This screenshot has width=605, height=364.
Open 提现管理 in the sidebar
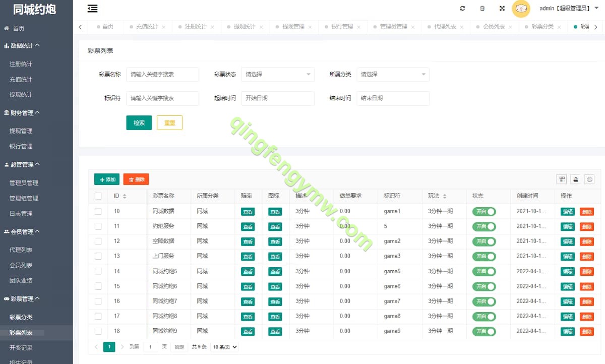pyautogui.click(x=21, y=131)
